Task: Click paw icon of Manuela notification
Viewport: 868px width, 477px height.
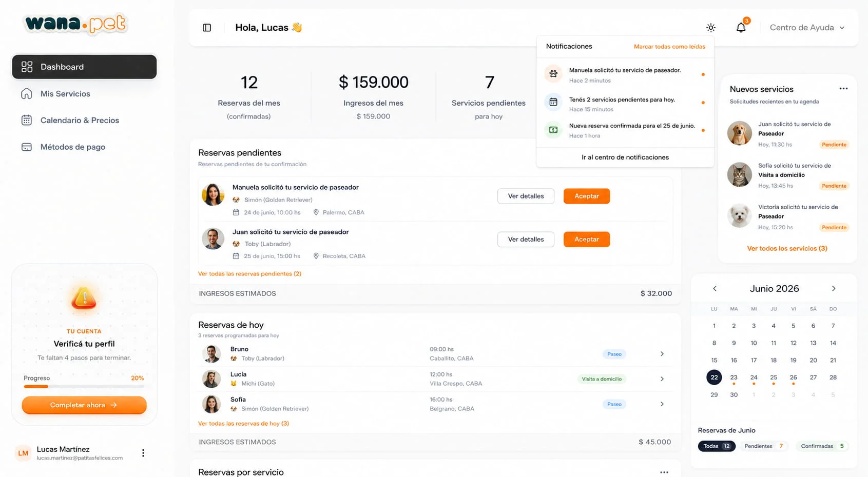Action: [x=553, y=74]
